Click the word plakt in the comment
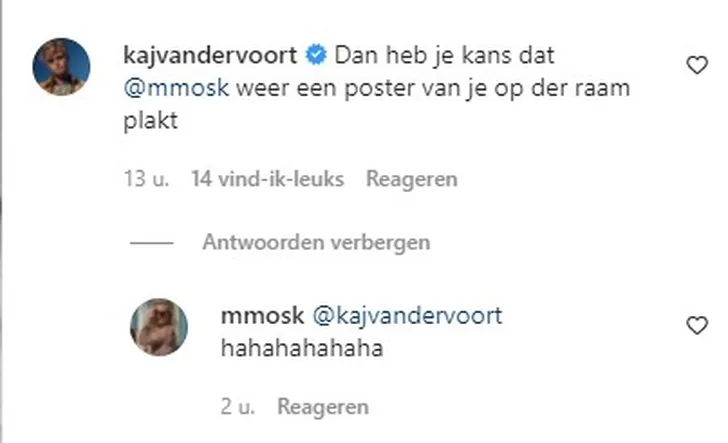Viewport: 728px width, 443px height. (x=150, y=121)
